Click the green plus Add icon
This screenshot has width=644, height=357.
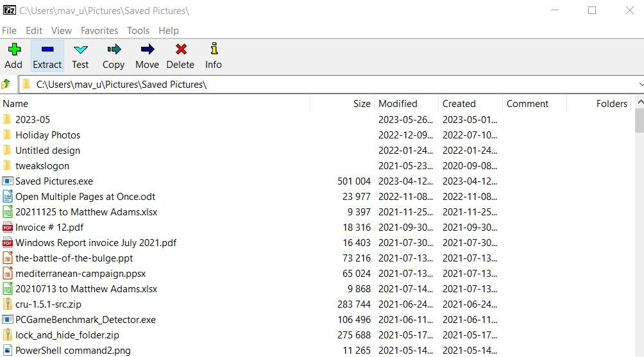pos(14,49)
